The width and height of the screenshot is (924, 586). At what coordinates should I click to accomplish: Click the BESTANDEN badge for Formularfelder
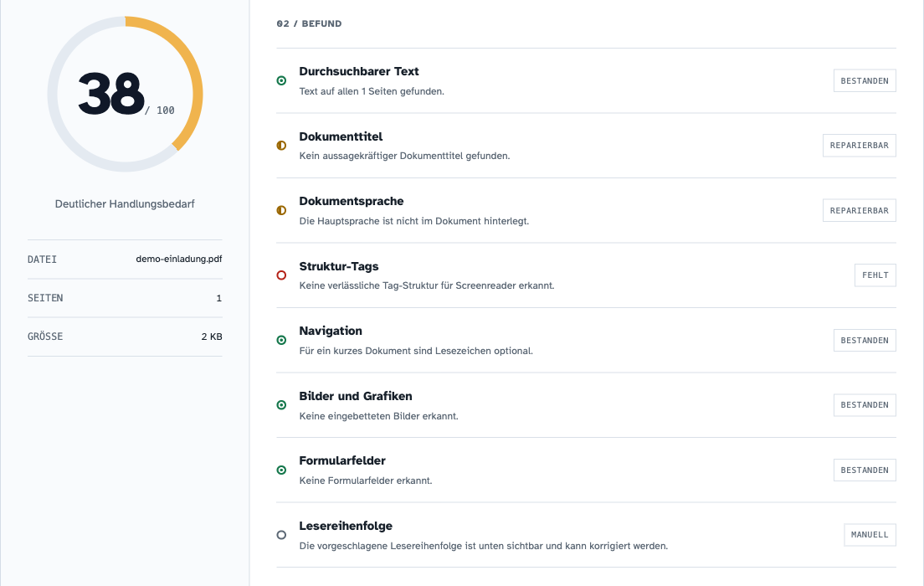[865, 470]
